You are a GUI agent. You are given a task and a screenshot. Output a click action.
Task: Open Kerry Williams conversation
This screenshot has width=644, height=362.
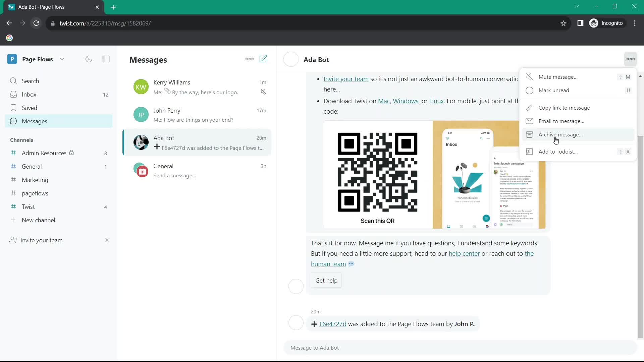197,87
